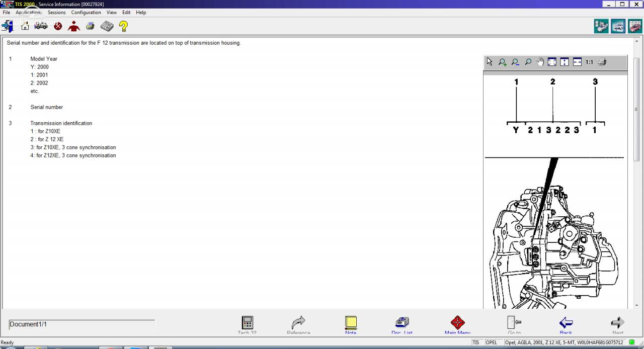Click the 'Model Year' heading text
The height and width of the screenshot is (349, 644).
[44, 59]
